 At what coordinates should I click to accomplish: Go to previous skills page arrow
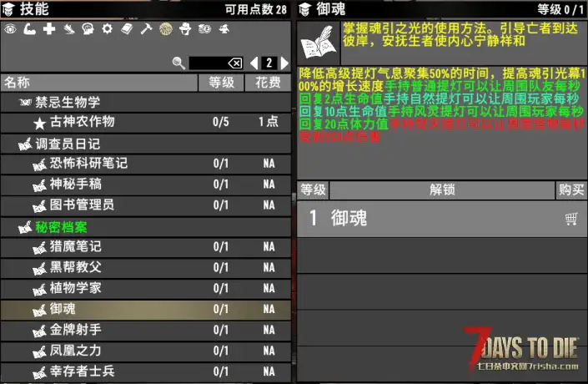coord(254,63)
